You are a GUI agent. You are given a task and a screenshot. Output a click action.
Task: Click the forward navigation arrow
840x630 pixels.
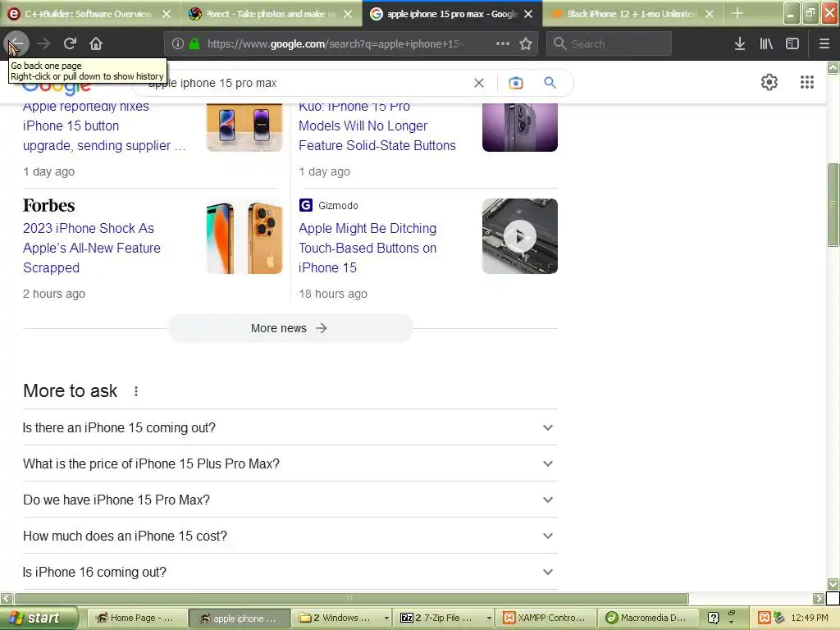point(43,43)
